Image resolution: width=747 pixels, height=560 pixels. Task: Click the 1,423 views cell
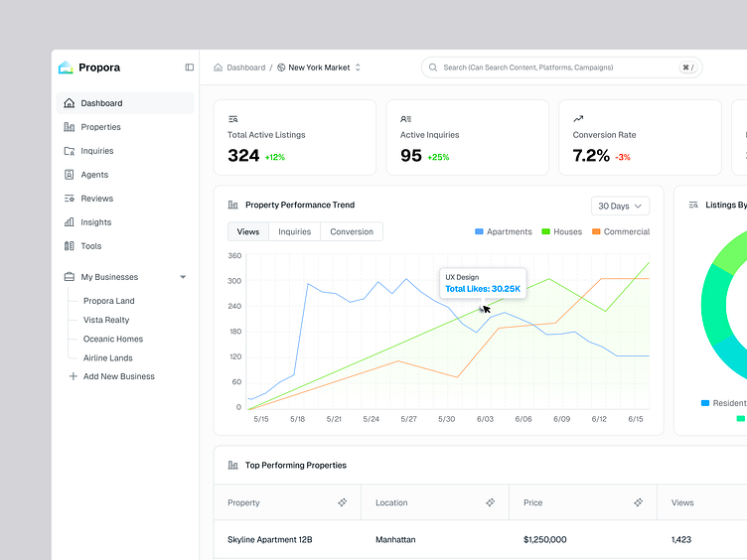(x=681, y=539)
